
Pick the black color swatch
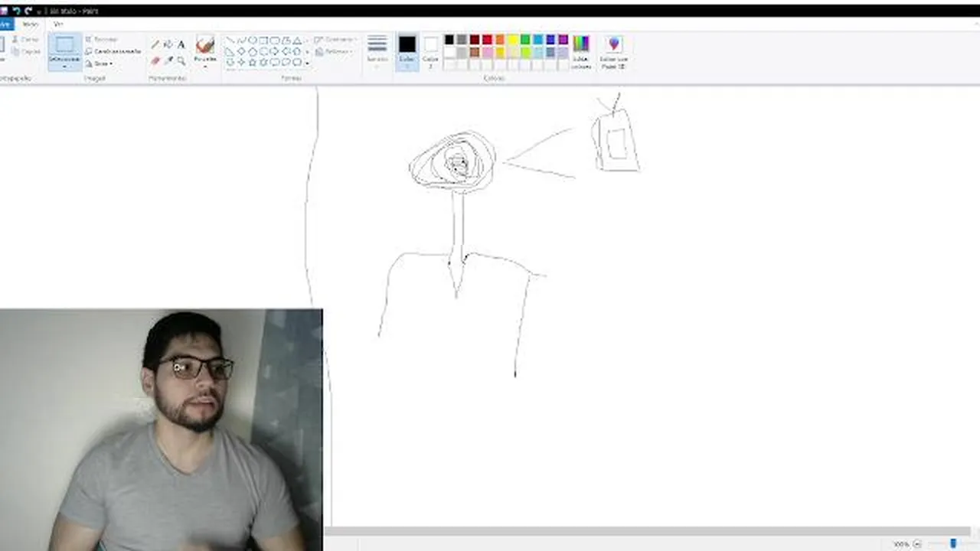click(x=449, y=40)
